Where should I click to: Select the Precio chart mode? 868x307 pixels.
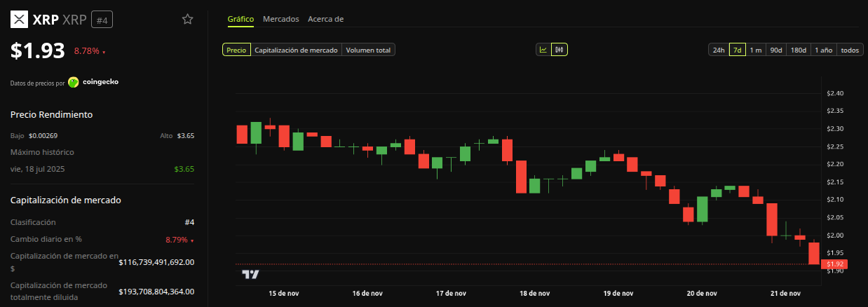pyautogui.click(x=236, y=50)
